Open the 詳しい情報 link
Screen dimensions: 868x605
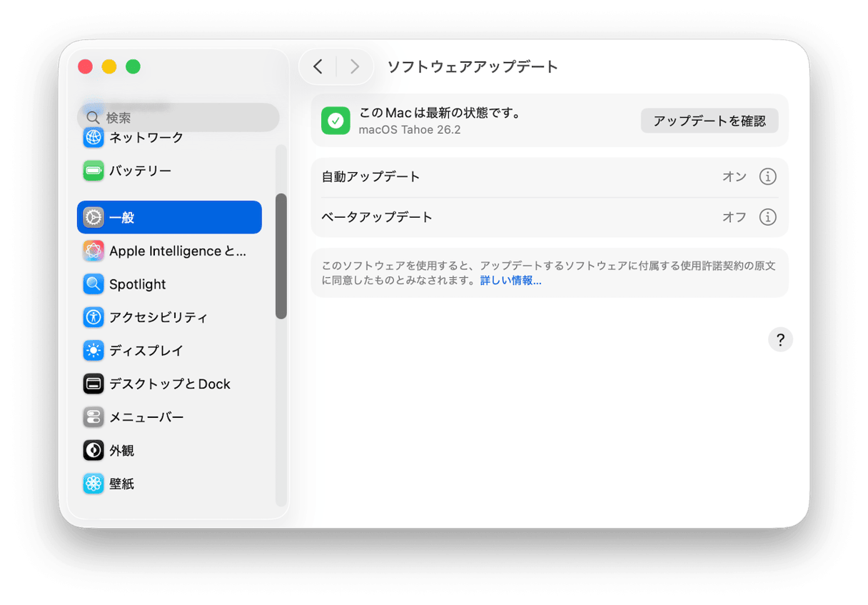tap(510, 280)
